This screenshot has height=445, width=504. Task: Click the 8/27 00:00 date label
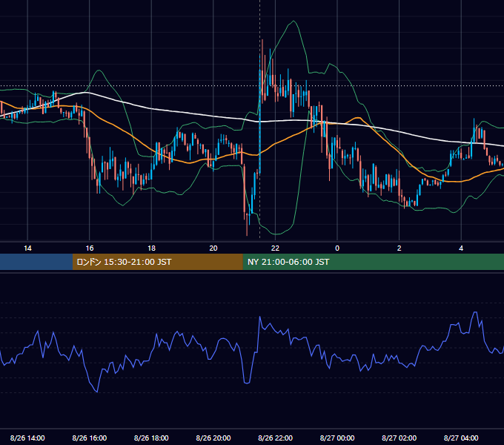337,438
